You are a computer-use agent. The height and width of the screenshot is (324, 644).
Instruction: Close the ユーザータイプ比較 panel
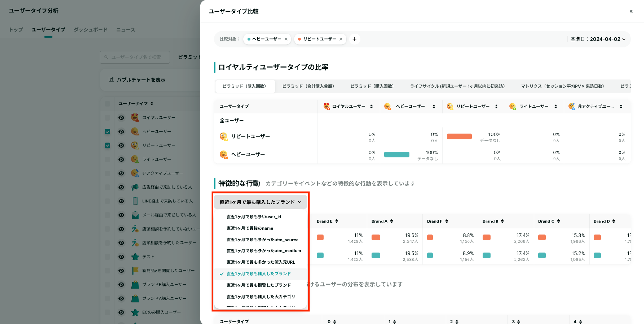(x=631, y=11)
